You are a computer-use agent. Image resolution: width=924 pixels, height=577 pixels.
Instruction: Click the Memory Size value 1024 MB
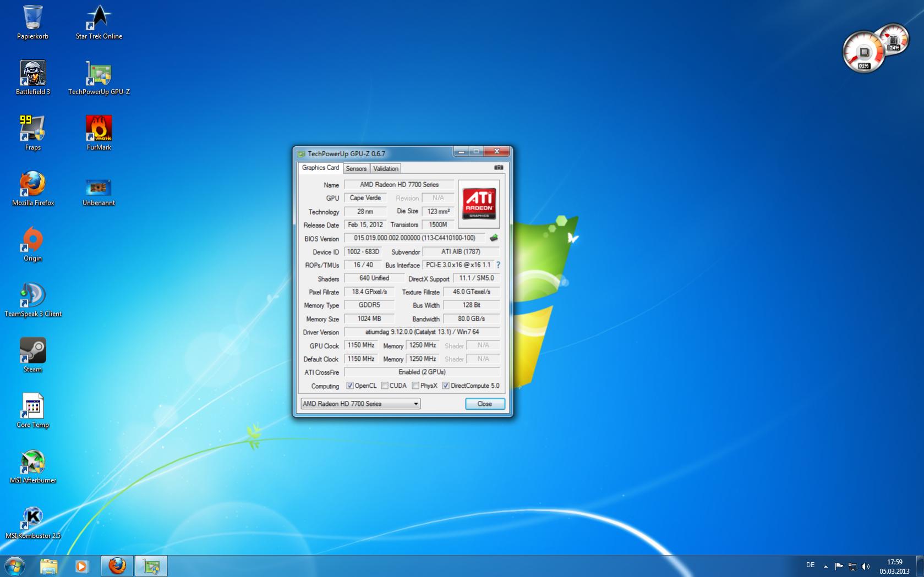point(369,319)
